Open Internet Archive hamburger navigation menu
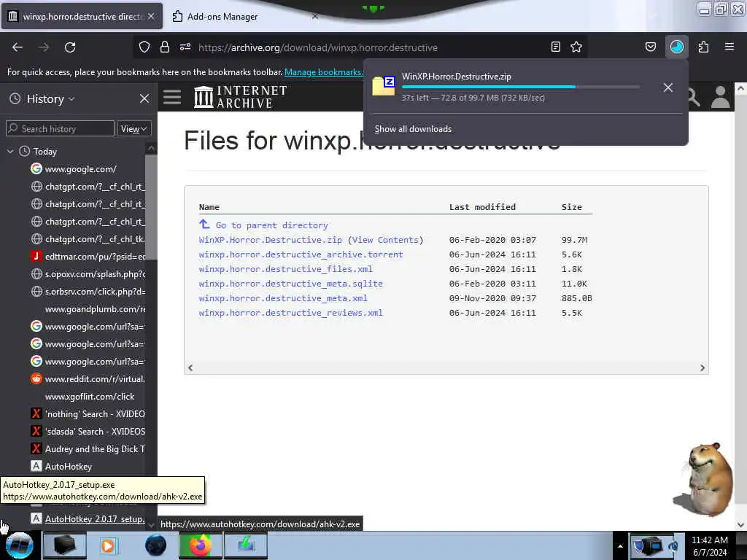Viewport: 747px width, 560px height. [x=172, y=97]
